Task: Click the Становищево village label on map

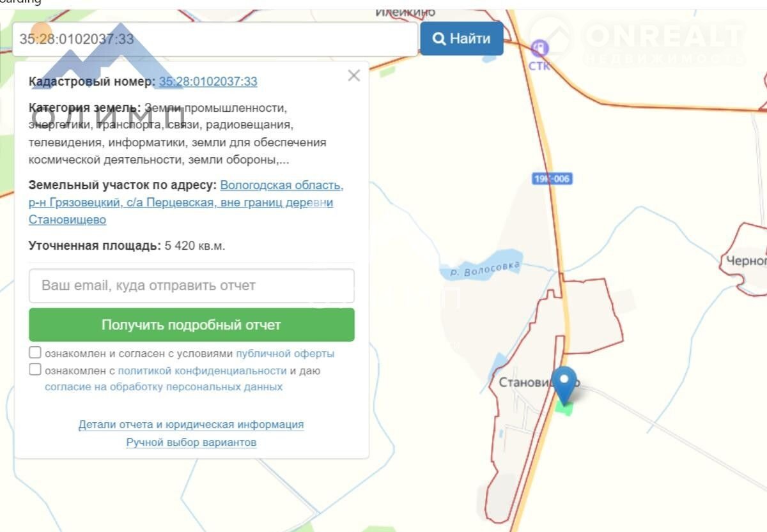Action: tap(525, 383)
